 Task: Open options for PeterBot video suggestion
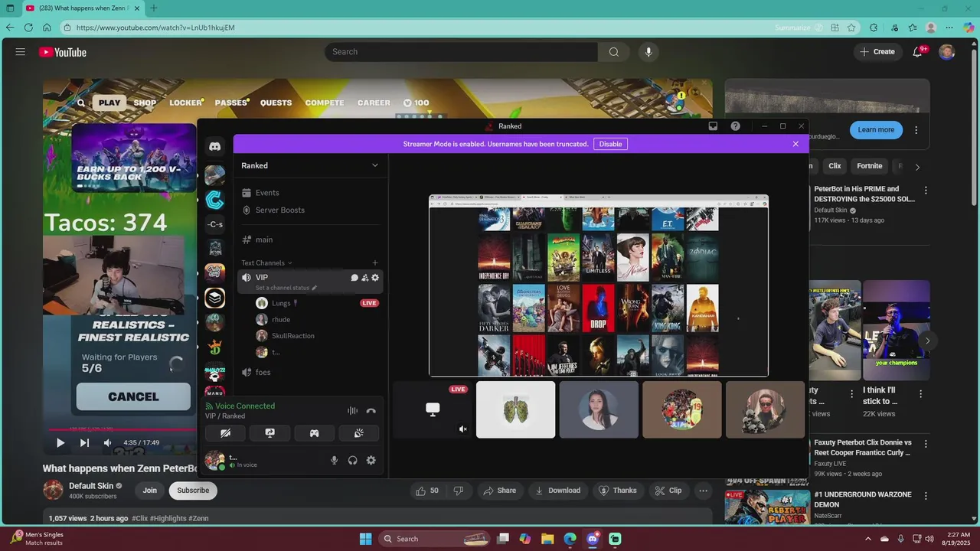coord(926,190)
